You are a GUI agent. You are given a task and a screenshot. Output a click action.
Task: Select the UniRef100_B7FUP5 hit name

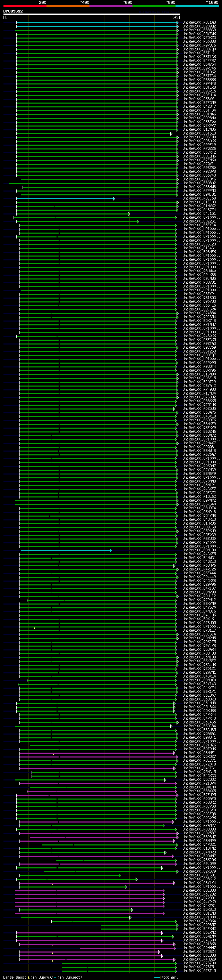click(199, 795)
